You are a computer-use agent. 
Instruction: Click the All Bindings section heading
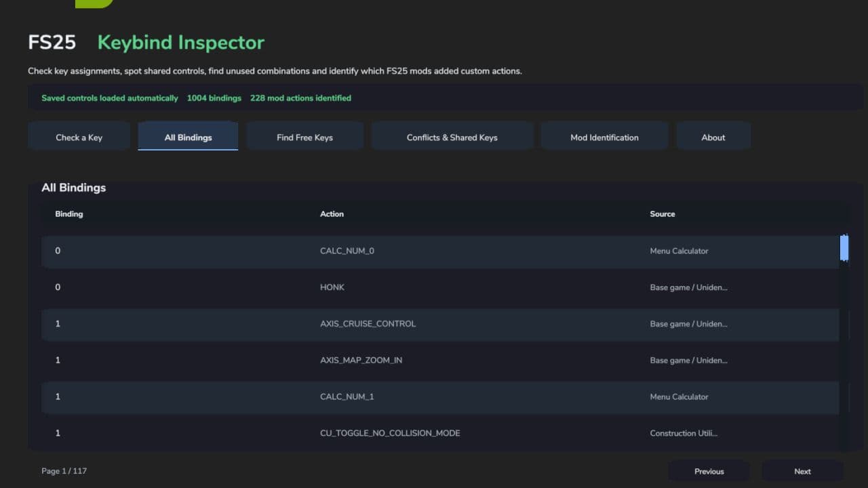pyautogui.click(x=74, y=188)
